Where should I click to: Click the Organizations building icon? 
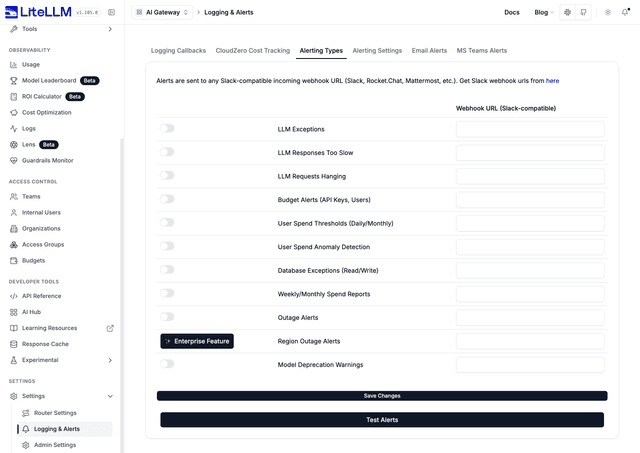tap(13, 229)
